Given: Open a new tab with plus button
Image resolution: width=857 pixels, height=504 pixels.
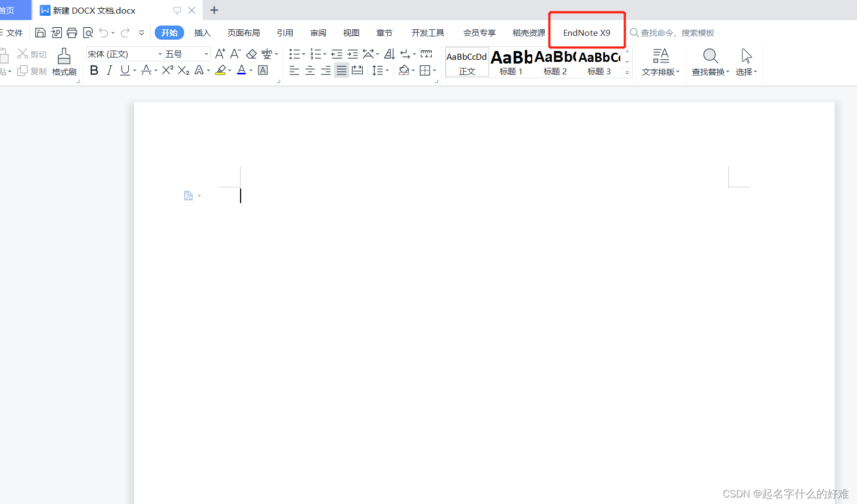Looking at the screenshot, I should [x=215, y=10].
